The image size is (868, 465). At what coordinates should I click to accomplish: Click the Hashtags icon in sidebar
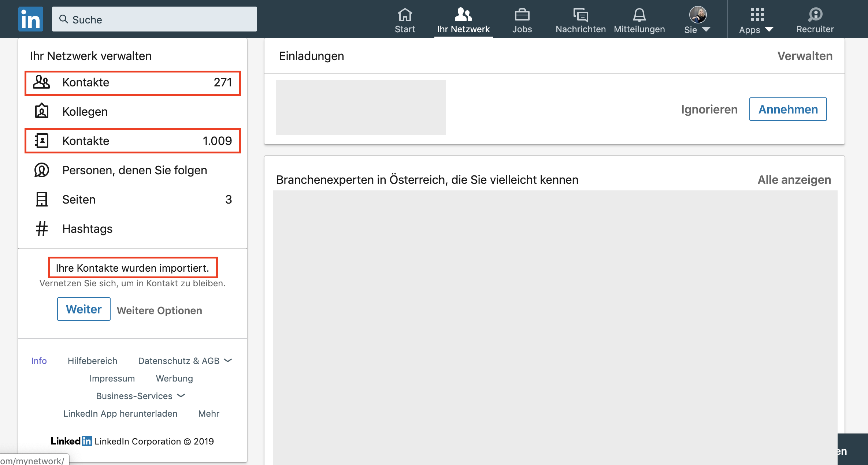coord(42,229)
